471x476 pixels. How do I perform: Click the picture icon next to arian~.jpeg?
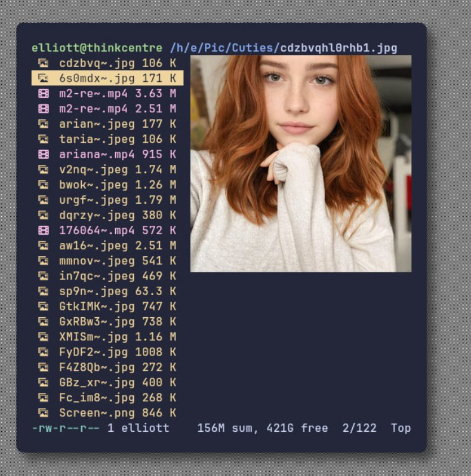[x=44, y=124]
